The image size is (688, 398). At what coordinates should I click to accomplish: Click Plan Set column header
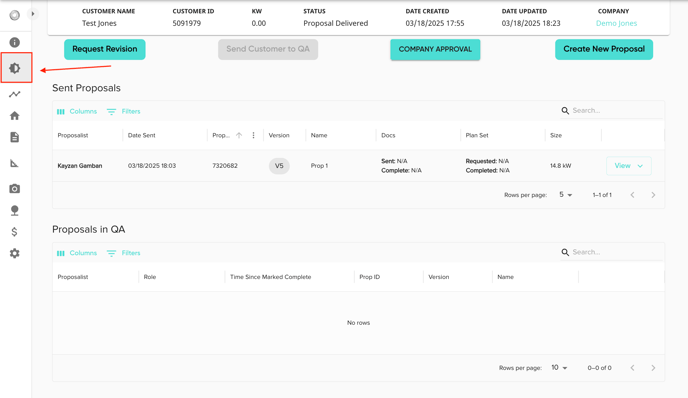tap(477, 135)
